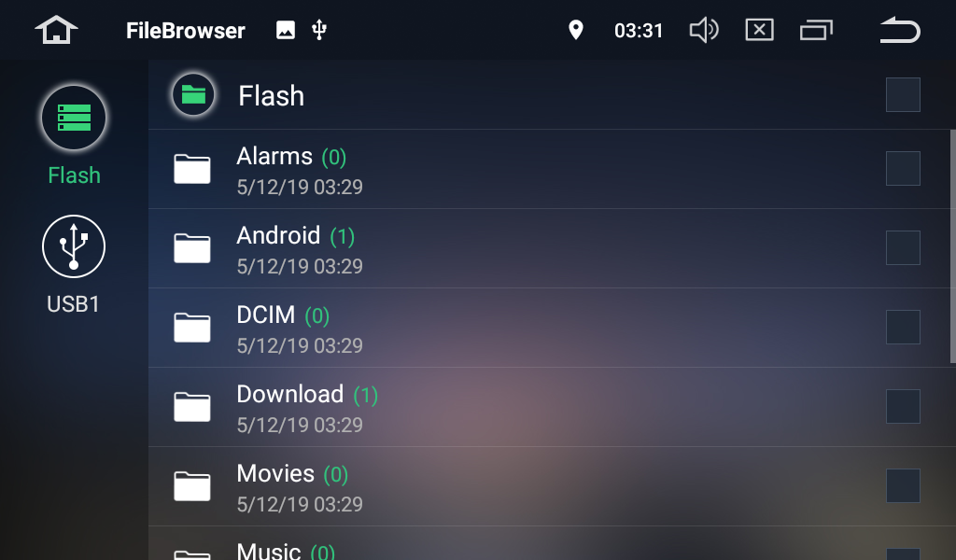Open the Music folder row
Viewport: 956px width, 560px height.
(549, 543)
